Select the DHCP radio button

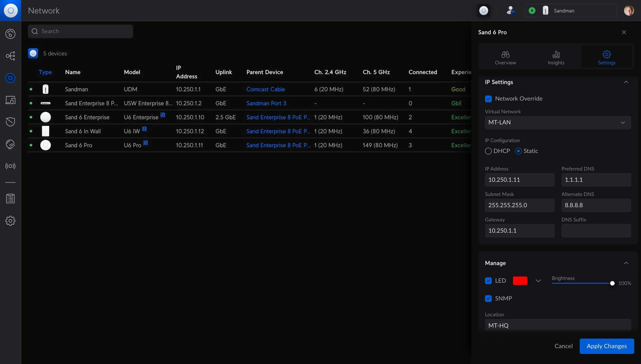click(488, 151)
